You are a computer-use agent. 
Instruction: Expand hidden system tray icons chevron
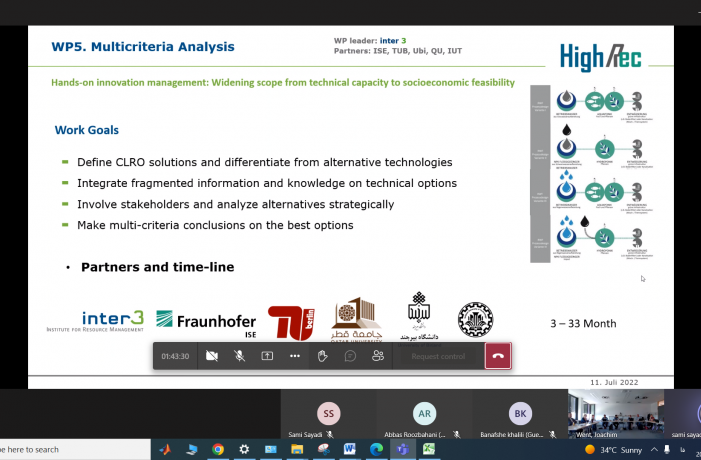[654, 449]
